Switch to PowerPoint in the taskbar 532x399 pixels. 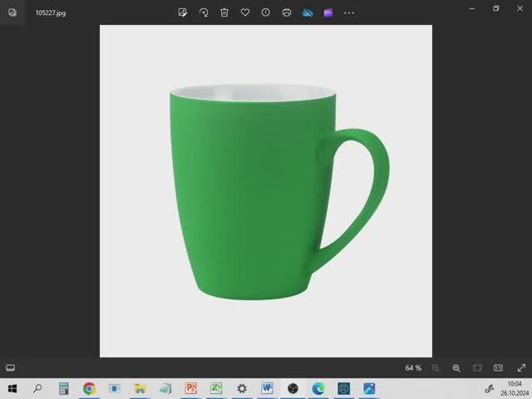(x=190, y=388)
